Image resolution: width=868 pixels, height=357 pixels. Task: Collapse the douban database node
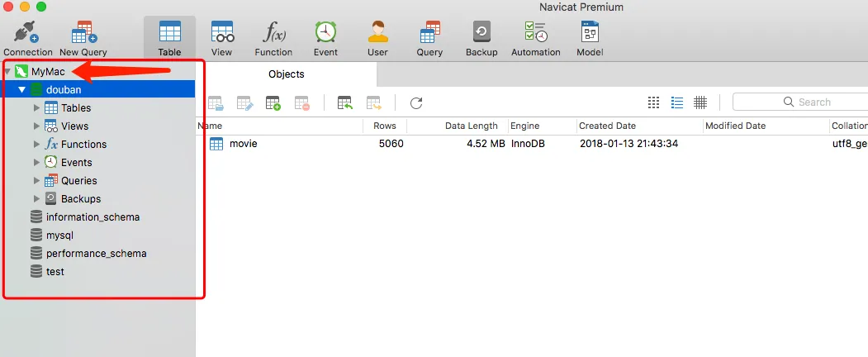tap(22, 89)
